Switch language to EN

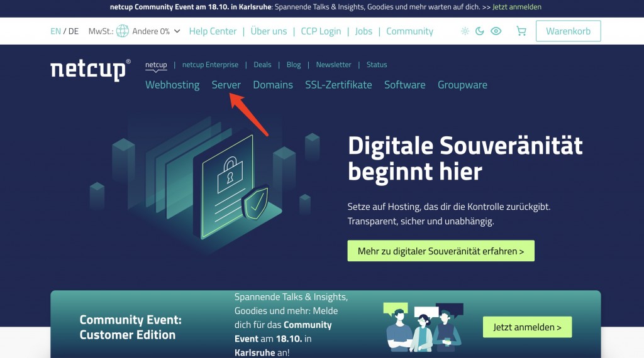(x=55, y=31)
